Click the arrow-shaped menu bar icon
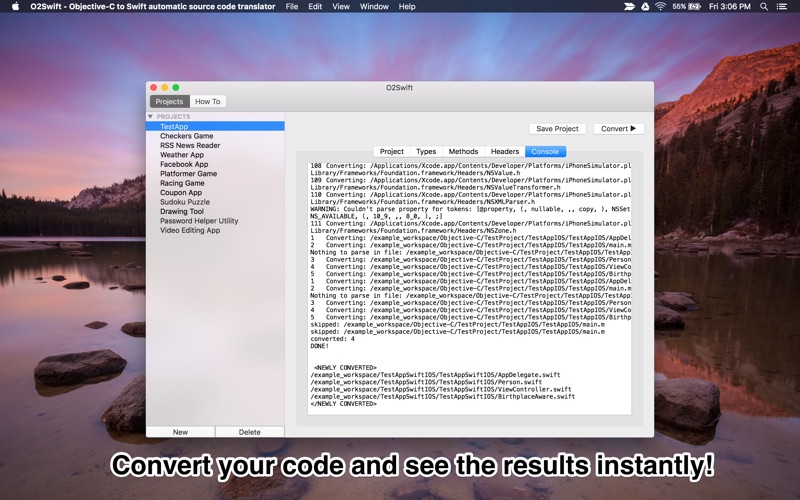The image size is (800, 500). [x=629, y=6]
